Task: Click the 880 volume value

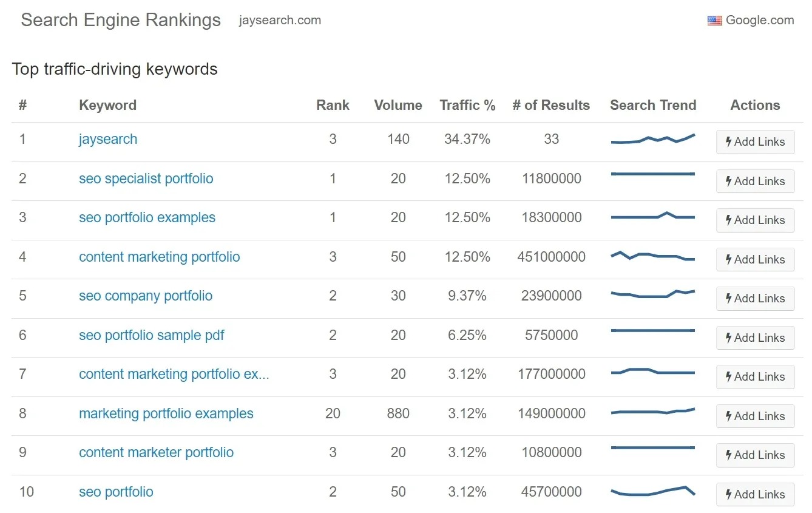Action: pyautogui.click(x=398, y=413)
